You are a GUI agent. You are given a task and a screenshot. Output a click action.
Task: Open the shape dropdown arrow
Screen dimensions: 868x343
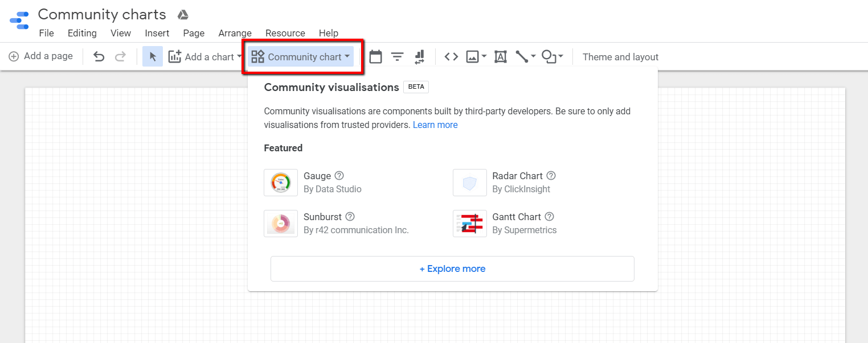click(x=561, y=56)
